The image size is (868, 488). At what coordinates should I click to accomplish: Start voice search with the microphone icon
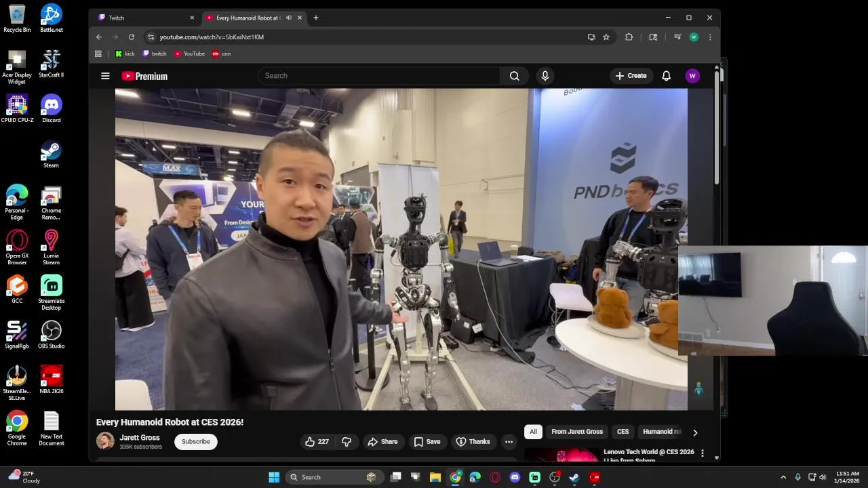point(545,76)
